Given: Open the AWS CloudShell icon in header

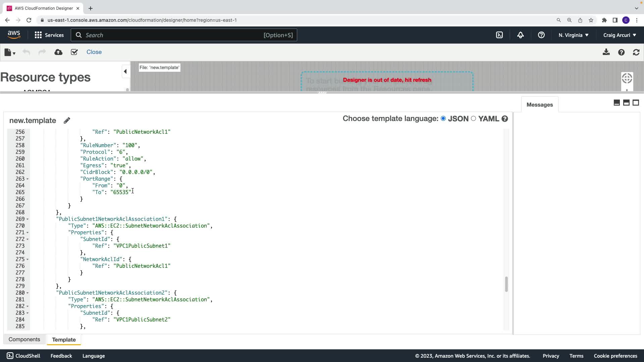Looking at the screenshot, I should pyautogui.click(x=499, y=35).
